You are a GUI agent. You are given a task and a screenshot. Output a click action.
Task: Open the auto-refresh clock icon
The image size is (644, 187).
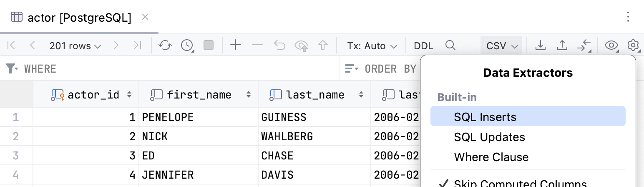point(187,45)
